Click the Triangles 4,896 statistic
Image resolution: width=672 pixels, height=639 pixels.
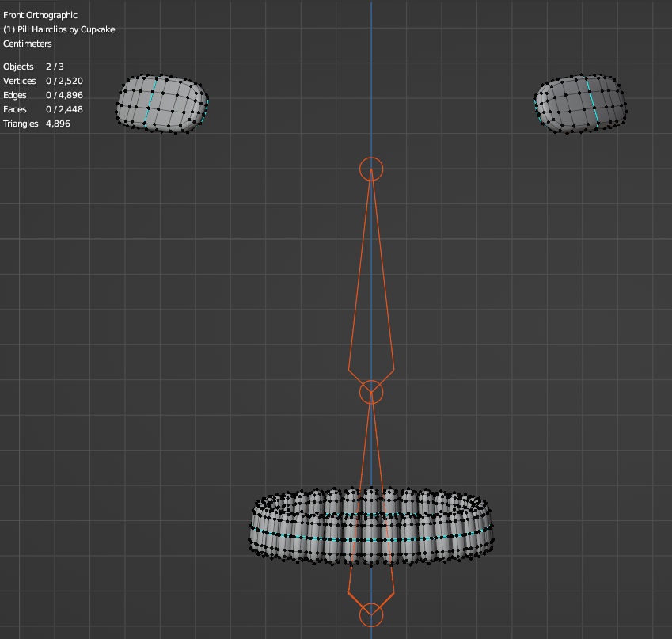pos(36,124)
